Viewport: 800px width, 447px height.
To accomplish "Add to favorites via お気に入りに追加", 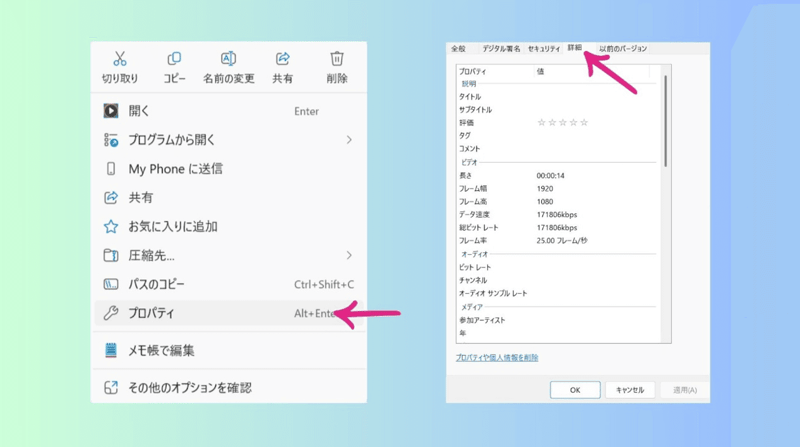I will click(x=173, y=227).
